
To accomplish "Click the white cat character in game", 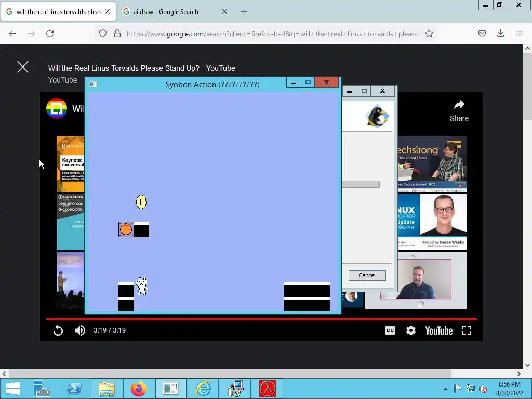I will coord(142,286).
